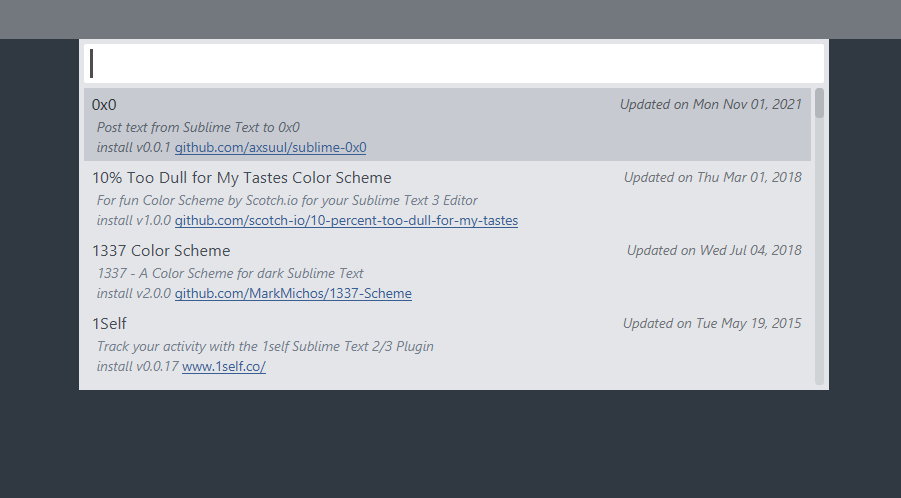Select 10% Too Dull for My Tastes Color Scheme
This screenshot has width=901, height=498.
pyautogui.click(x=241, y=177)
